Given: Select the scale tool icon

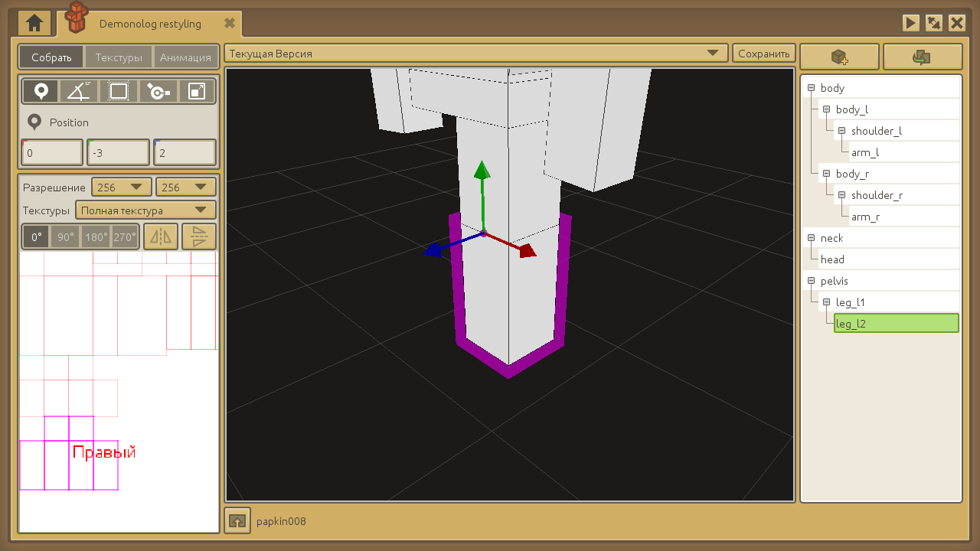Looking at the screenshot, I should point(197,91).
